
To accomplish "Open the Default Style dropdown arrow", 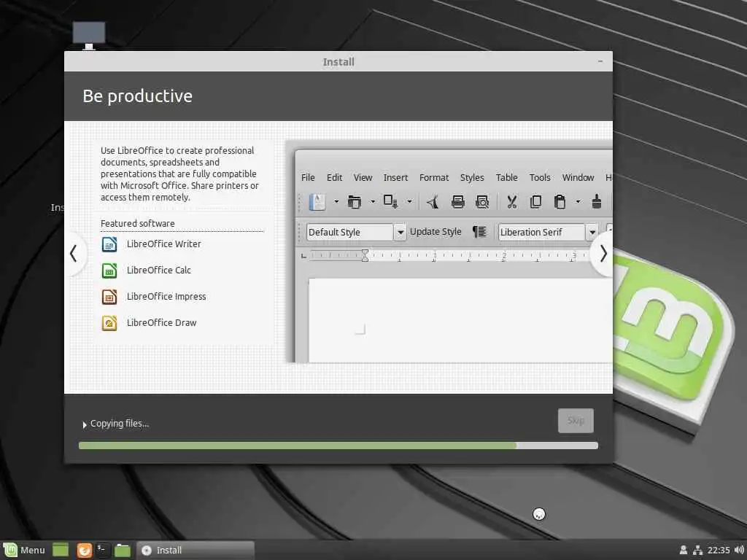I will coord(400,233).
